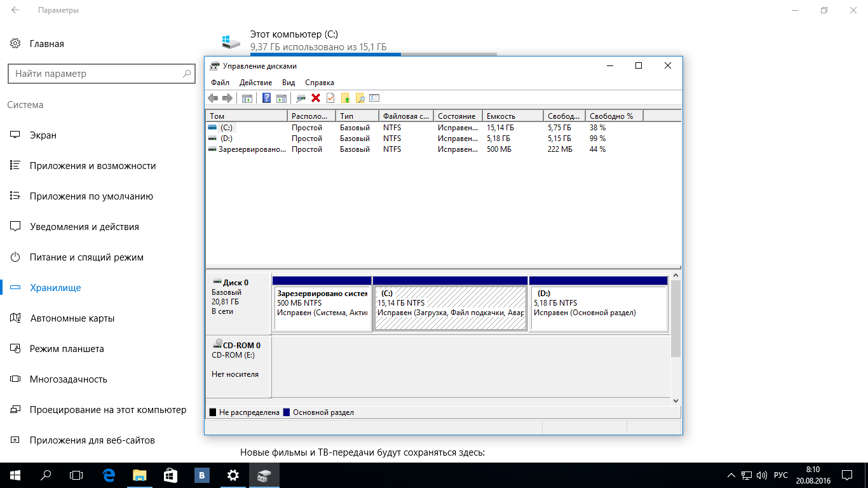Click the yellow folder with magnifier toolbar icon

pyautogui.click(x=360, y=98)
